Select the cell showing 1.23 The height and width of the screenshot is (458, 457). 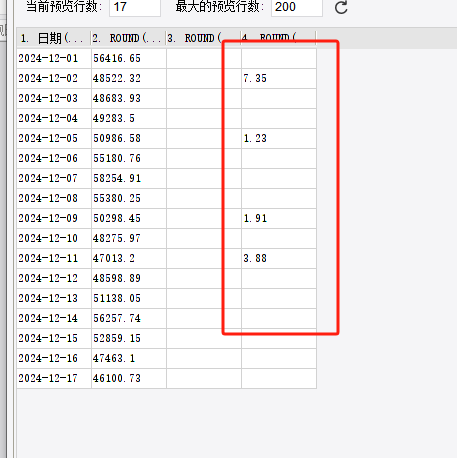(279, 138)
